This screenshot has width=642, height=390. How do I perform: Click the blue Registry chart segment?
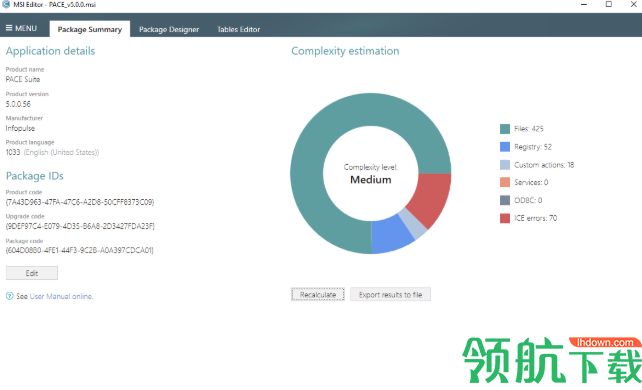click(390, 234)
